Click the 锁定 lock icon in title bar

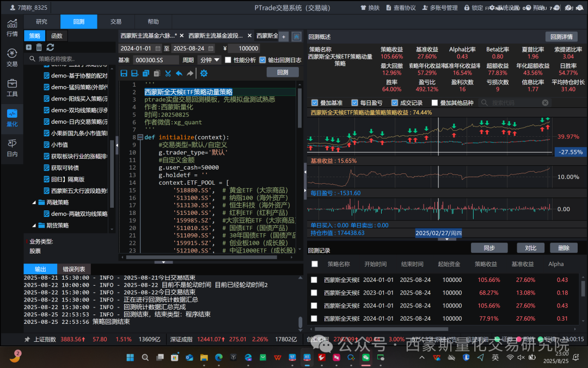click(467, 8)
